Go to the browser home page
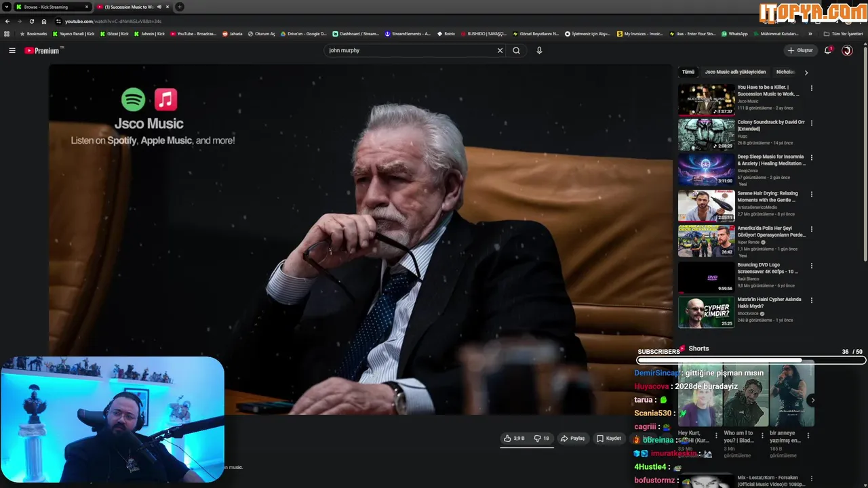This screenshot has width=868, height=488. (44, 21)
